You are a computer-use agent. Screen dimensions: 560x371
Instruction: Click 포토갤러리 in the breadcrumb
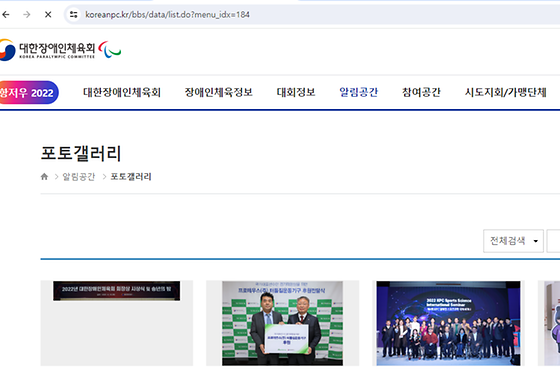click(131, 177)
